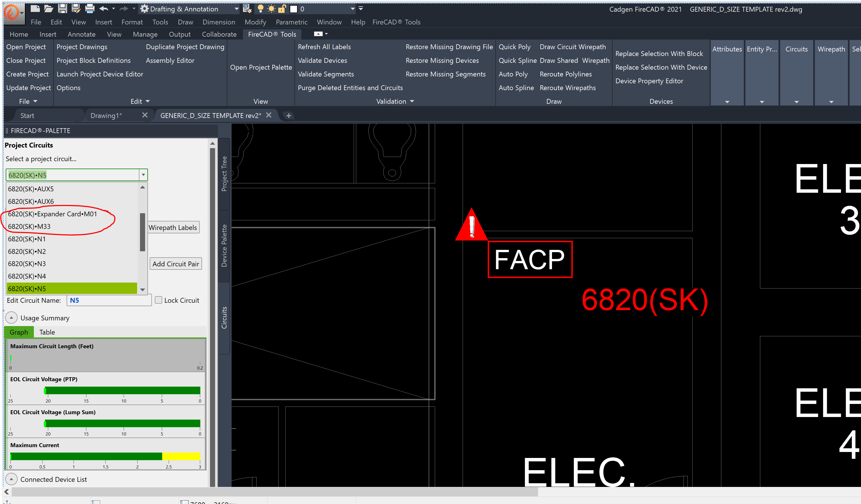861x504 pixels.
Task: Select the Graph usage tab
Action: 19,332
